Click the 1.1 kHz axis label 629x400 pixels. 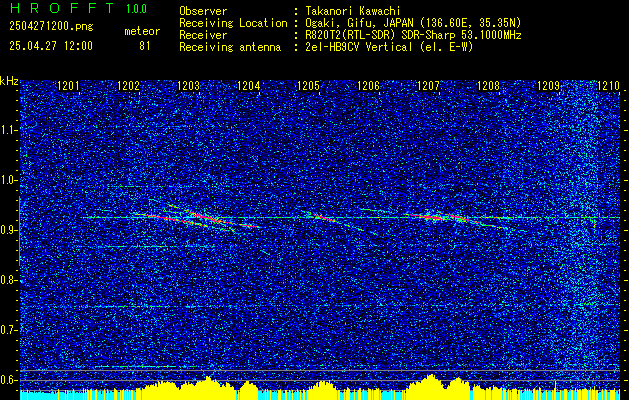(8, 130)
